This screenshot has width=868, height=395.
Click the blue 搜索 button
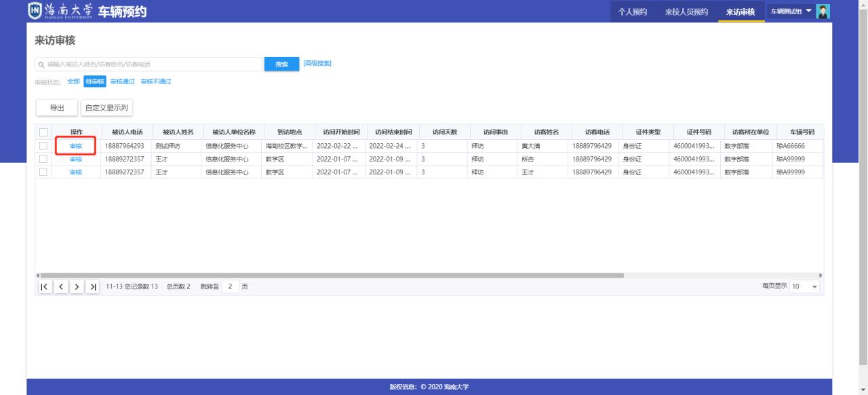[281, 64]
